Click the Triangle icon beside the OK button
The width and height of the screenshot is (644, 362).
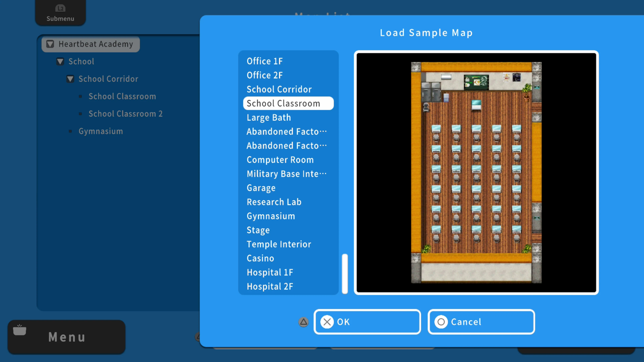(304, 322)
